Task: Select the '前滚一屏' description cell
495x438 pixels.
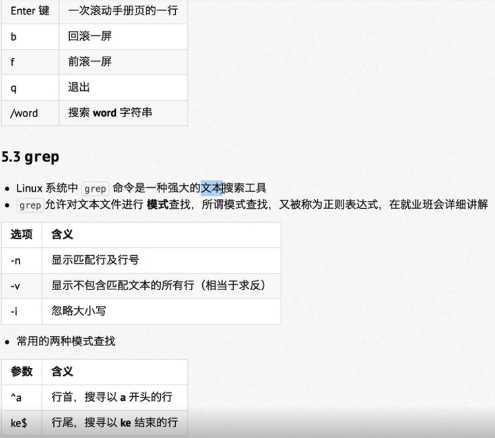Action: coord(123,62)
